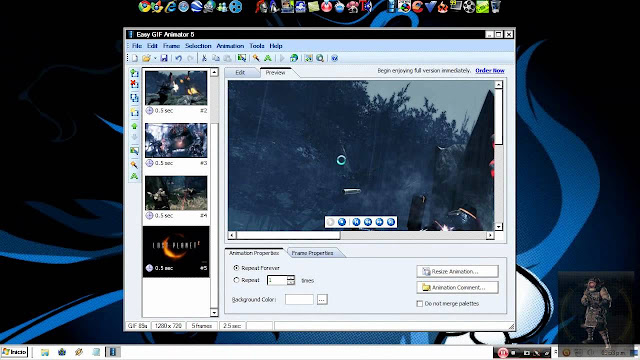Open the Tools menu
Image resolution: width=640 pixels, height=360 pixels.
(257, 46)
